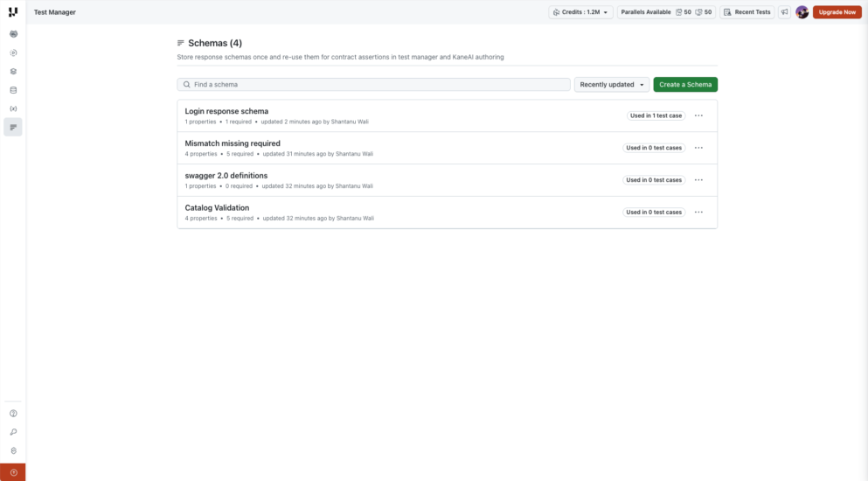Image resolution: width=868 pixels, height=481 pixels.
Task: Click the Parallels Available label
Action: tap(645, 11)
